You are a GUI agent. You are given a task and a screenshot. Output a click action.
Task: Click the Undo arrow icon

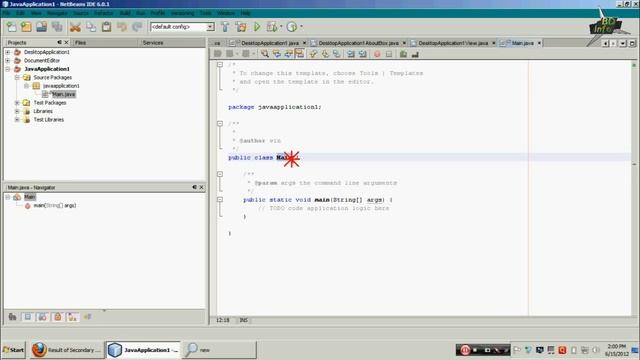click(122, 27)
